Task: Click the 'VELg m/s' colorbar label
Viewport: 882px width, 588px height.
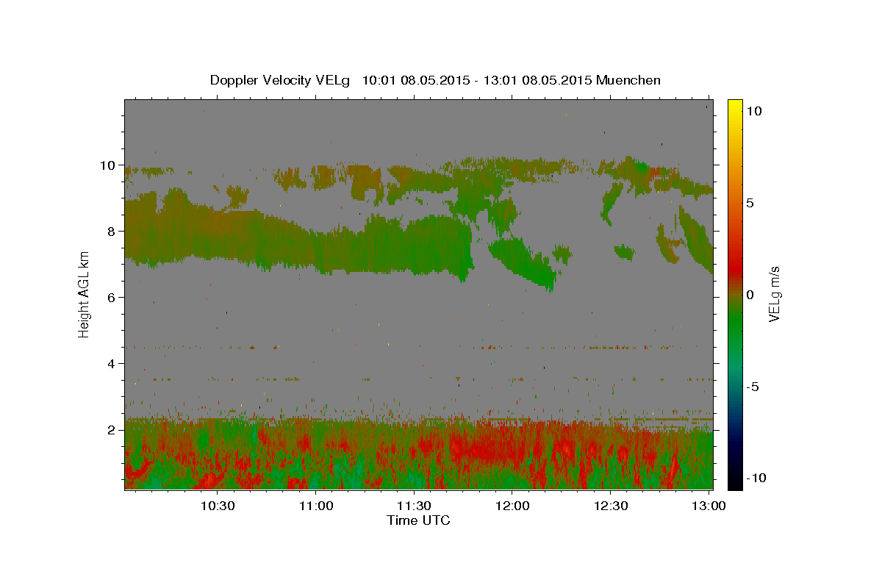Action: point(774,294)
